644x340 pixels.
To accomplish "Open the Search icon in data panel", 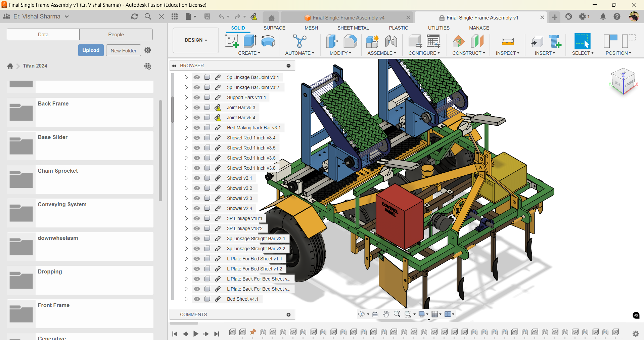I will (x=148, y=16).
